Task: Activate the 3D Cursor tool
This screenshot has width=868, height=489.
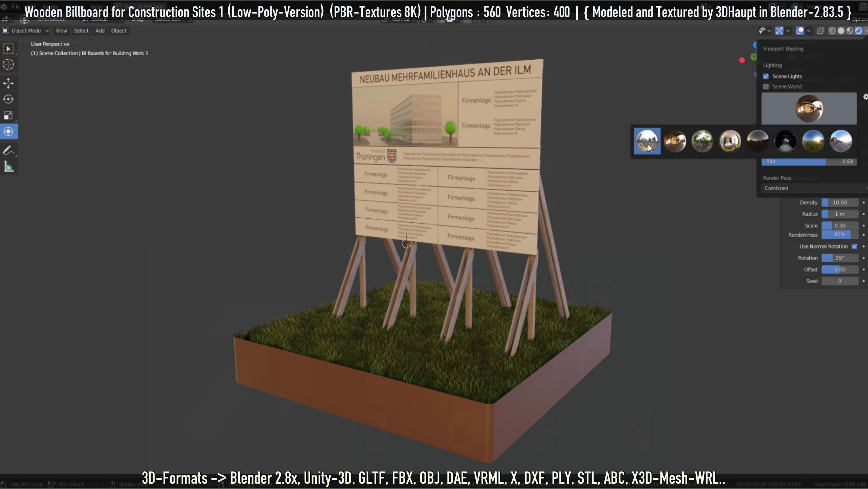Action: (8, 64)
